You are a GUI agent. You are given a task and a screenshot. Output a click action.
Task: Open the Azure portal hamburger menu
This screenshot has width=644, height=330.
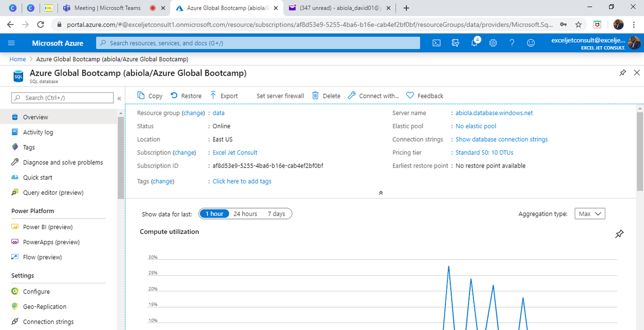coord(11,43)
